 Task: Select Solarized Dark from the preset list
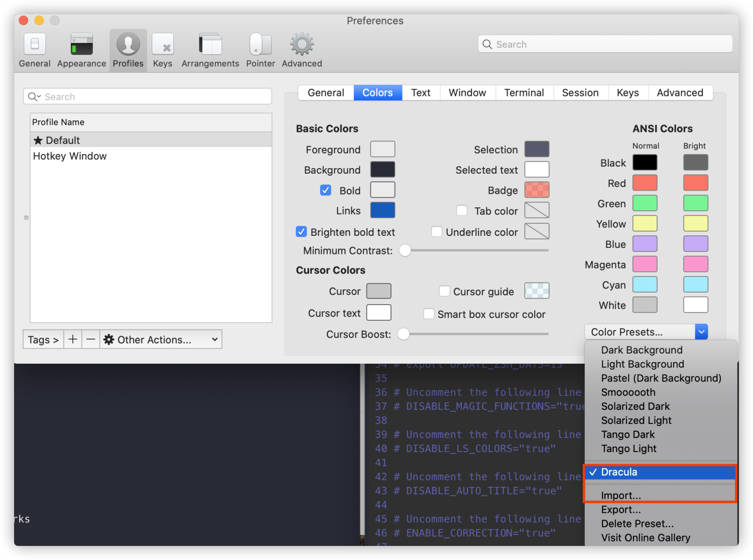click(x=635, y=406)
